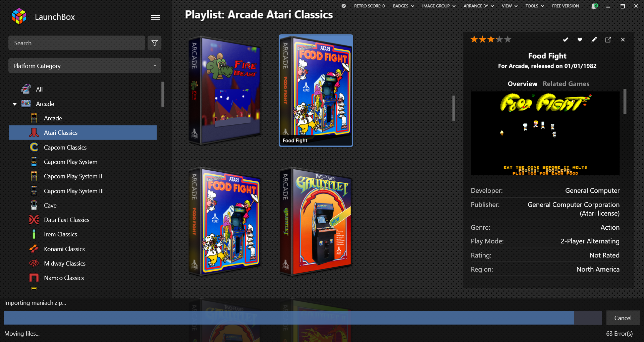The image size is (644, 342).
Task: Click Retro Score: 0 label
Action: (x=369, y=6)
